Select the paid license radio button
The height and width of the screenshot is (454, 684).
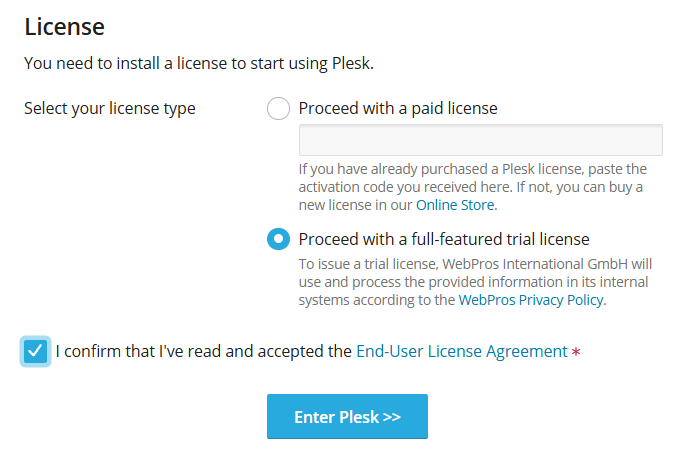point(278,108)
